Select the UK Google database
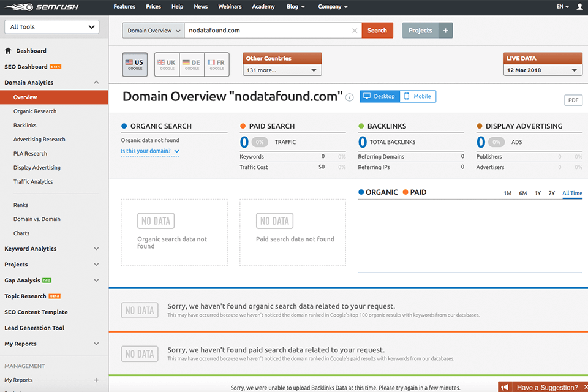Screen dimensions: 588x392 tap(167, 64)
